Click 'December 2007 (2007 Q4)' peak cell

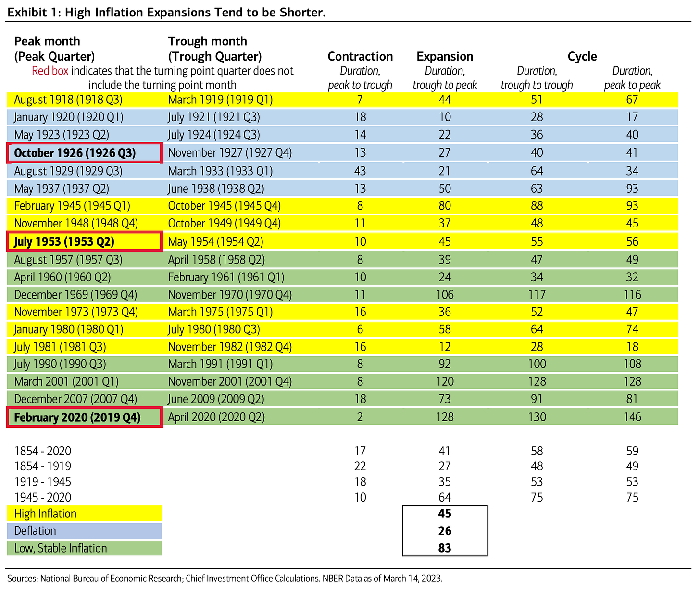[x=75, y=399]
